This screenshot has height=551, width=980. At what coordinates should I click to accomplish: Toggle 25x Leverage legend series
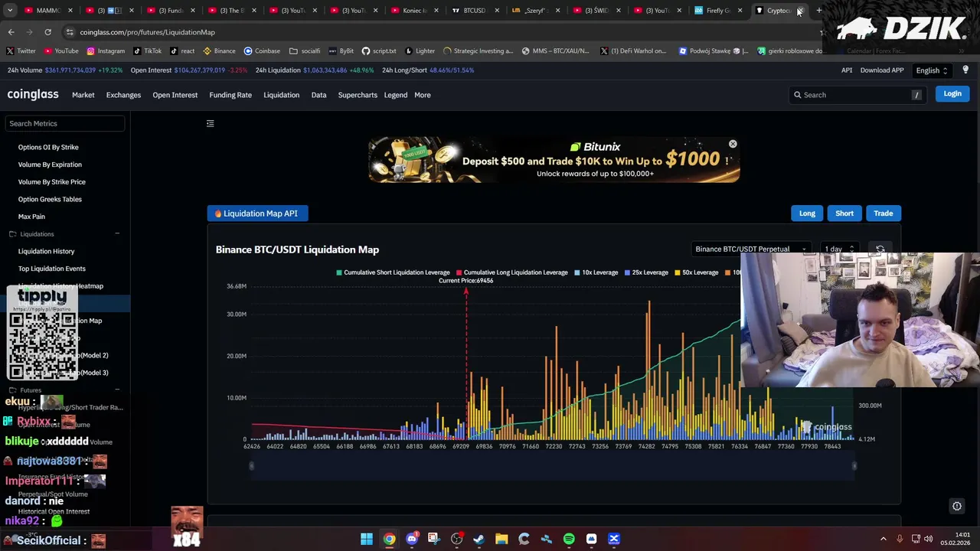pyautogui.click(x=647, y=272)
